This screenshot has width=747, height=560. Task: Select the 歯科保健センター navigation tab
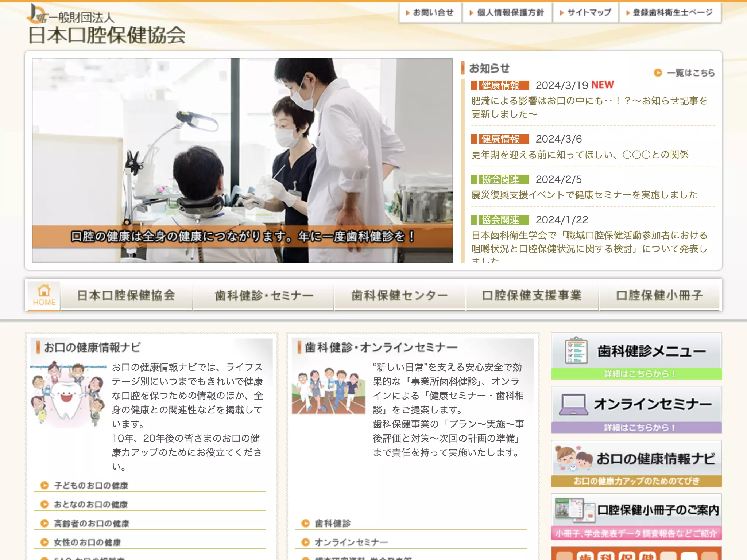[400, 295]
